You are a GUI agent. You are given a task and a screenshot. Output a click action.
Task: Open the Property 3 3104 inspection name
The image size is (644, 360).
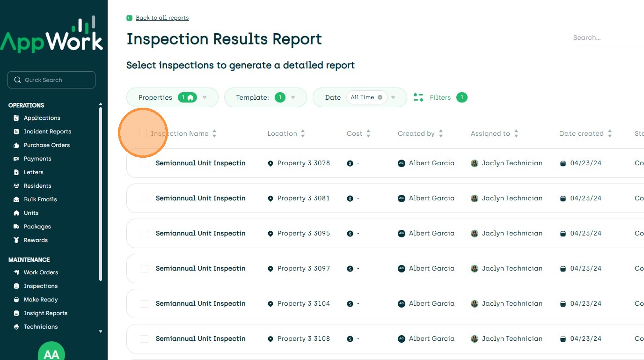(x=200, y=303)
